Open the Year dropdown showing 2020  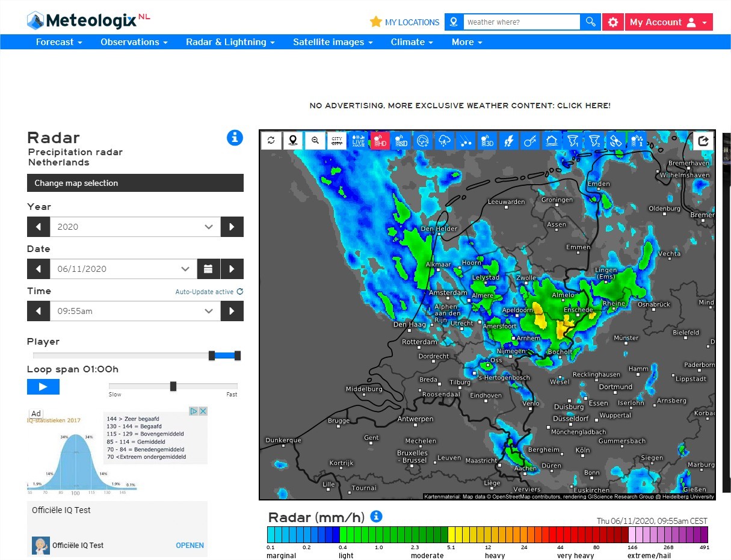click(135, 227)
